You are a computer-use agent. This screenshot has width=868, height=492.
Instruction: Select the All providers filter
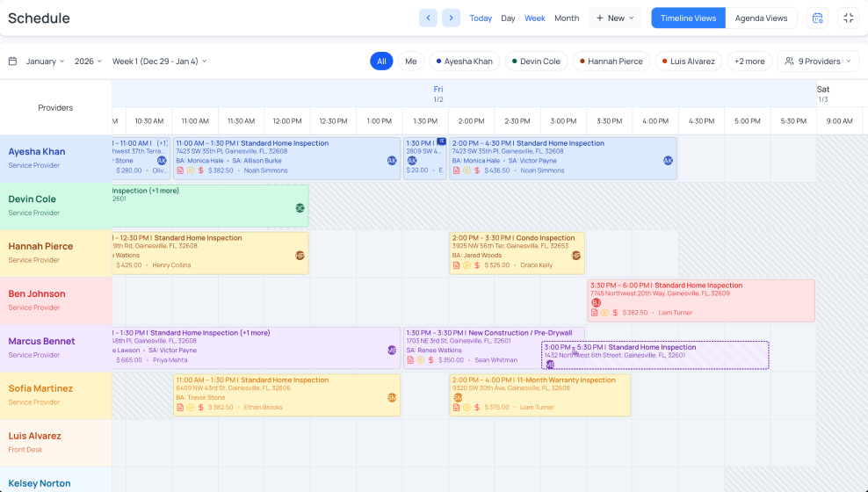tap(381, 61)
